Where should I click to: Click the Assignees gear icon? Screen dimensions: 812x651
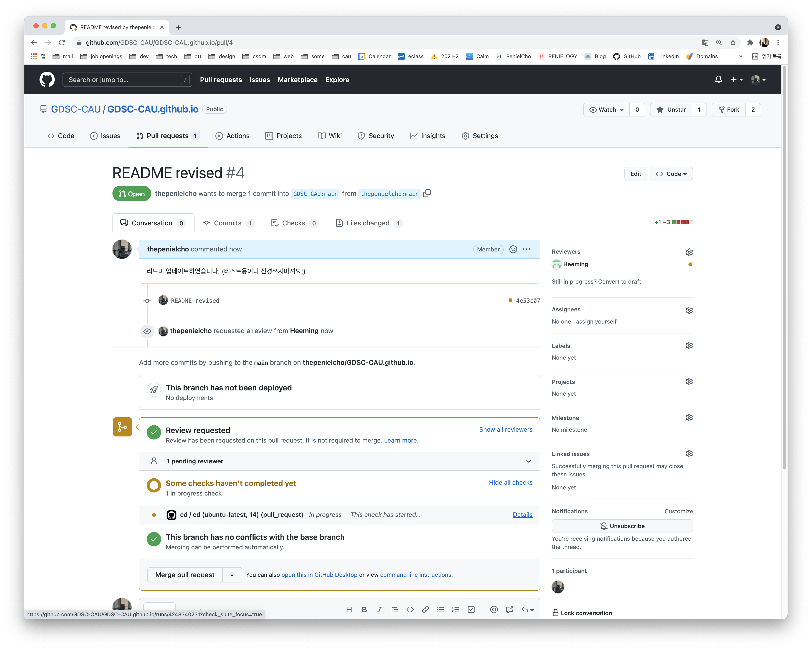[689, 310]
